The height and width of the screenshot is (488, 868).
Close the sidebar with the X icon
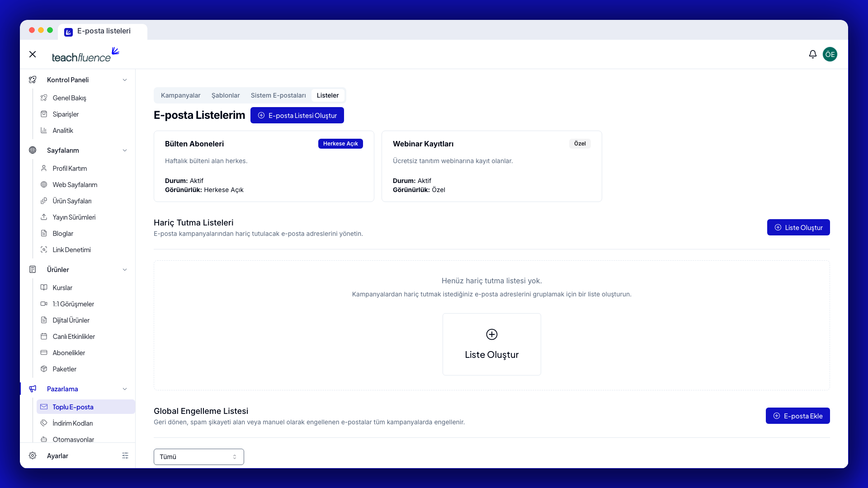click(x=33, y=54)
